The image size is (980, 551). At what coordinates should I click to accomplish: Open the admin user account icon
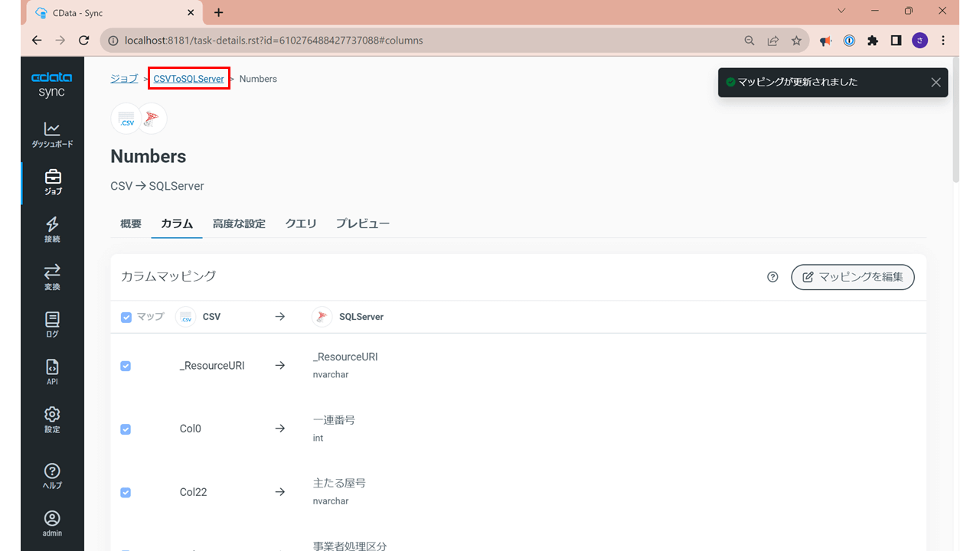point(52,523)
